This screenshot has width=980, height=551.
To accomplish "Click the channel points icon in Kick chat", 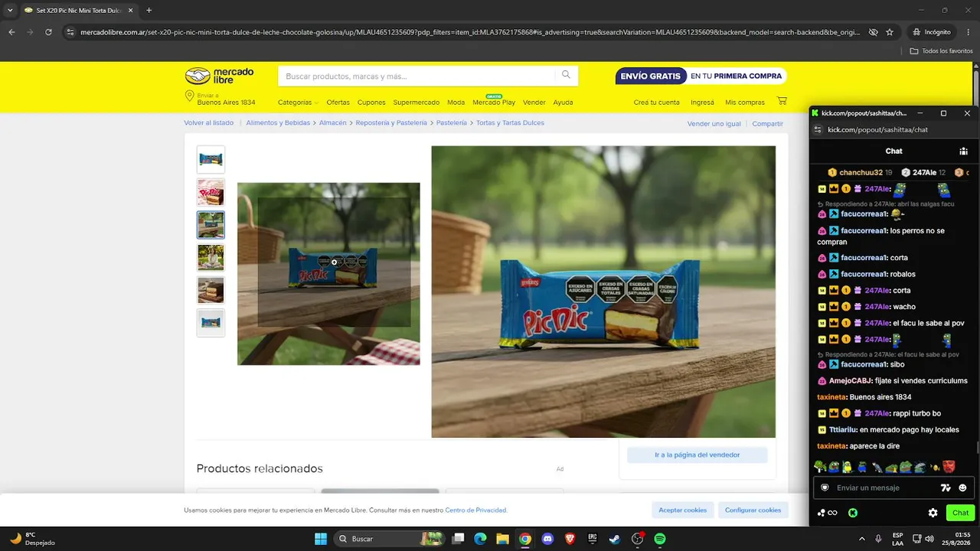I will (827, 513).
